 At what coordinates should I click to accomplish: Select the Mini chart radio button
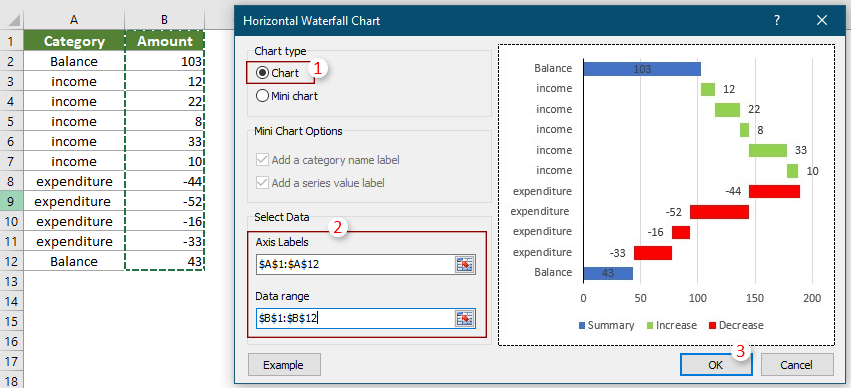pos(263,96)
